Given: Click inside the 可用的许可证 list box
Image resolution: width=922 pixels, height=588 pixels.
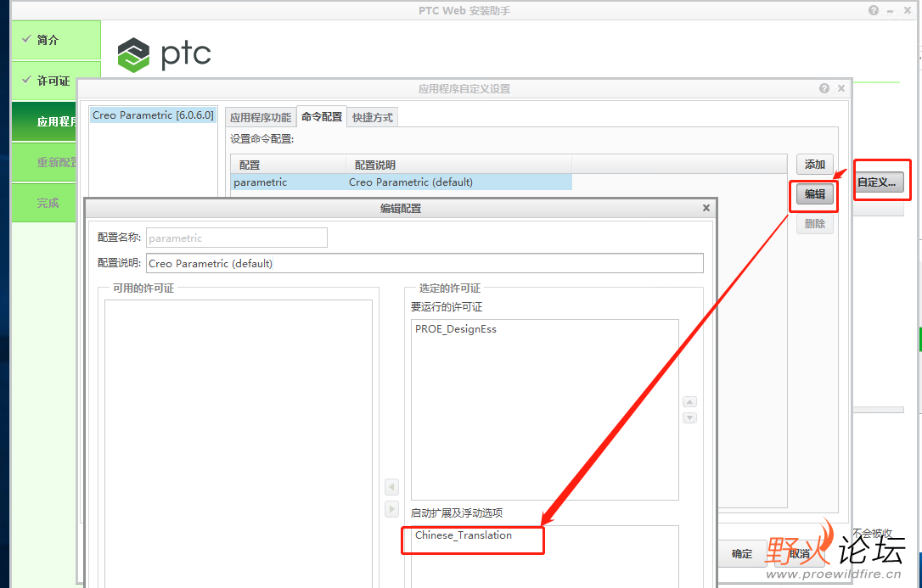Looking at the screenshot, I should tap(239, 444).
